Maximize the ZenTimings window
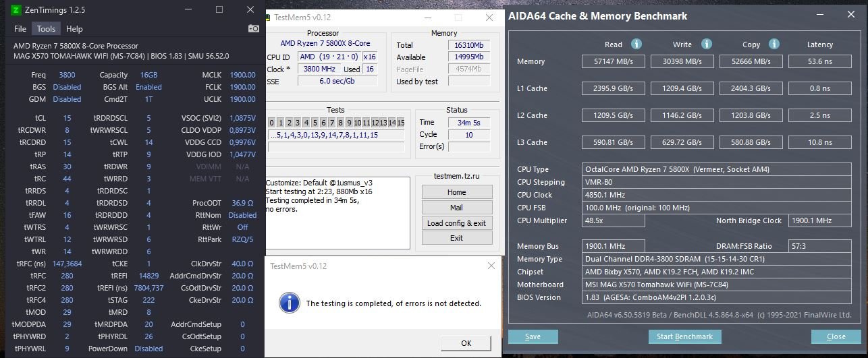Screen dimensions: 868x358 219,10
